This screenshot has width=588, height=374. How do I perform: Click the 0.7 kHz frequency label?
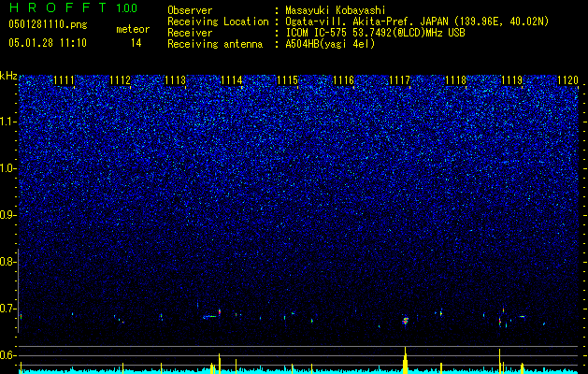click(7, 309)
